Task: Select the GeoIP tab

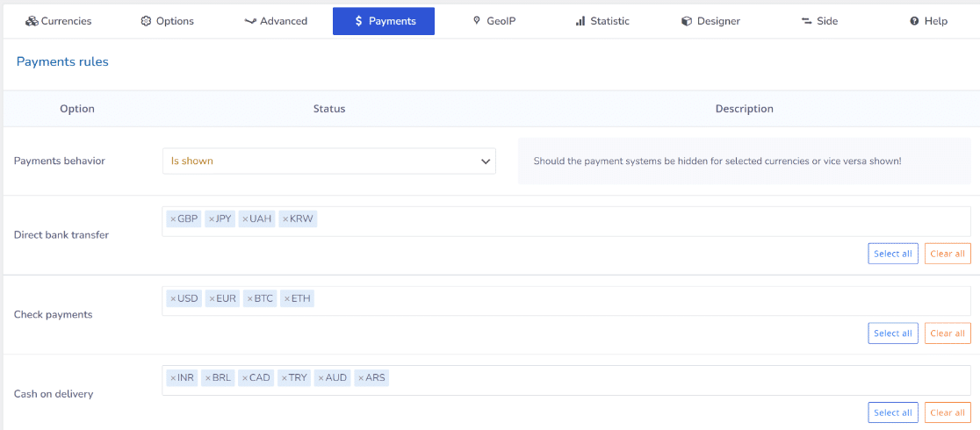Action: (494, 21)
